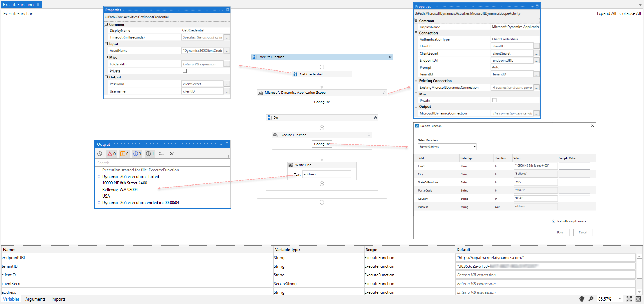Click endpointURL default value field
Image resolution: width=644 pixels, height=304 pixels.
(x=545, y=257)
